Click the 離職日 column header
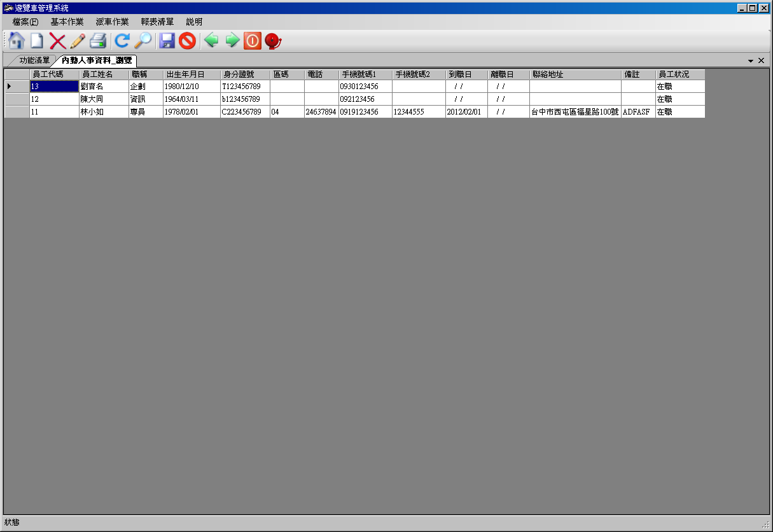773x532 pixels. click(508, 74)
